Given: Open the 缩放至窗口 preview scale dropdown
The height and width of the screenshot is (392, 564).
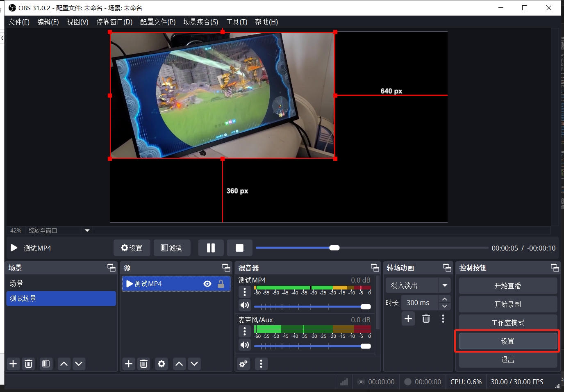Looking at the screenshot, I should click(87, 230).
